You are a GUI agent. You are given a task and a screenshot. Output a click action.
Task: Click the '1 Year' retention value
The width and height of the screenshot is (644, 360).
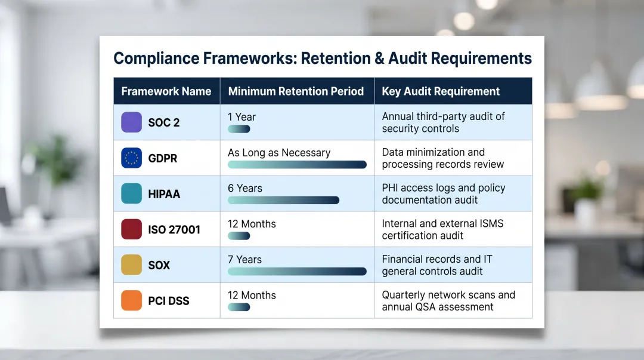242,117
